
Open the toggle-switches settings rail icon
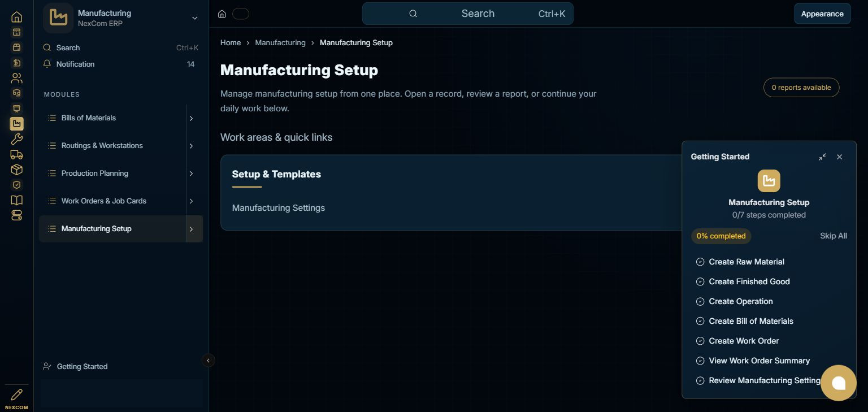[x=16, y=215]
